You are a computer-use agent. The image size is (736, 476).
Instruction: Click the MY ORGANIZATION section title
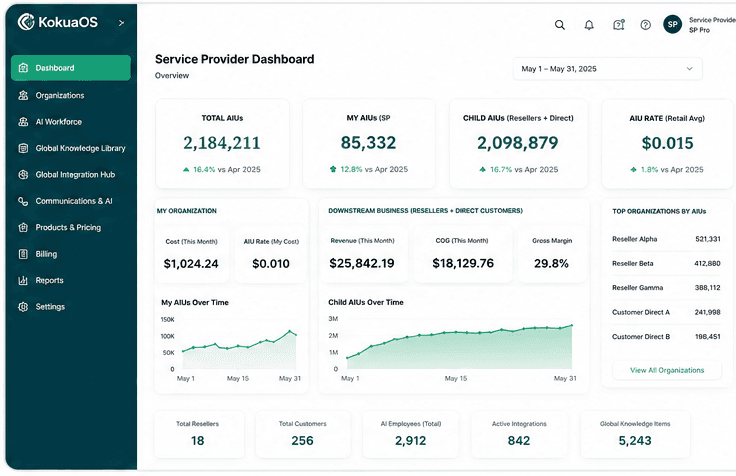pyautogui.click(x=187, y=211)
